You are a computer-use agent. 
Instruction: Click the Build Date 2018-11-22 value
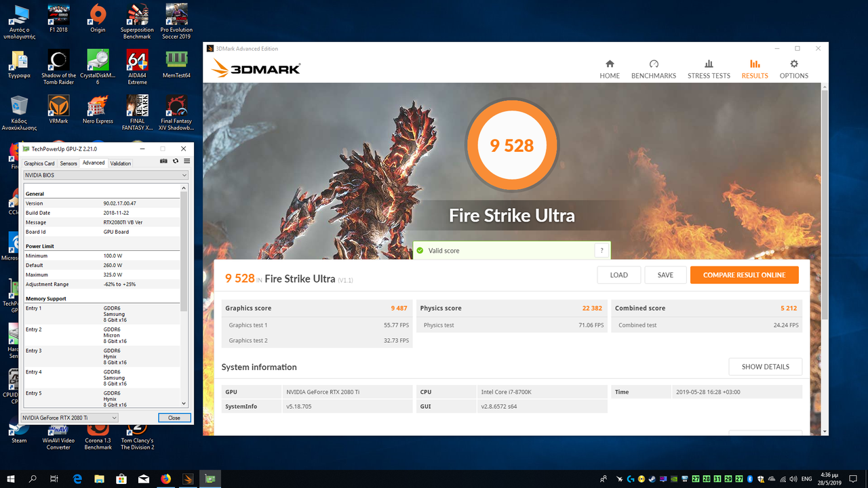point(115,213)
